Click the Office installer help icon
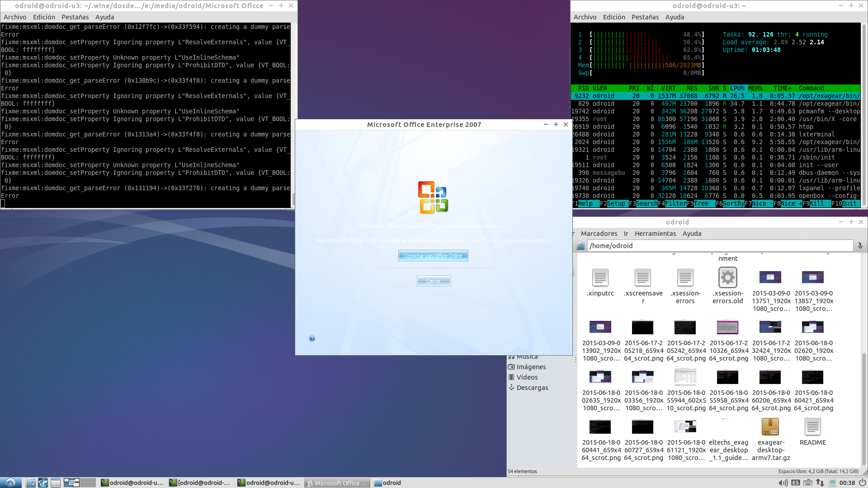The image size is (868, 488). [312, 338]
